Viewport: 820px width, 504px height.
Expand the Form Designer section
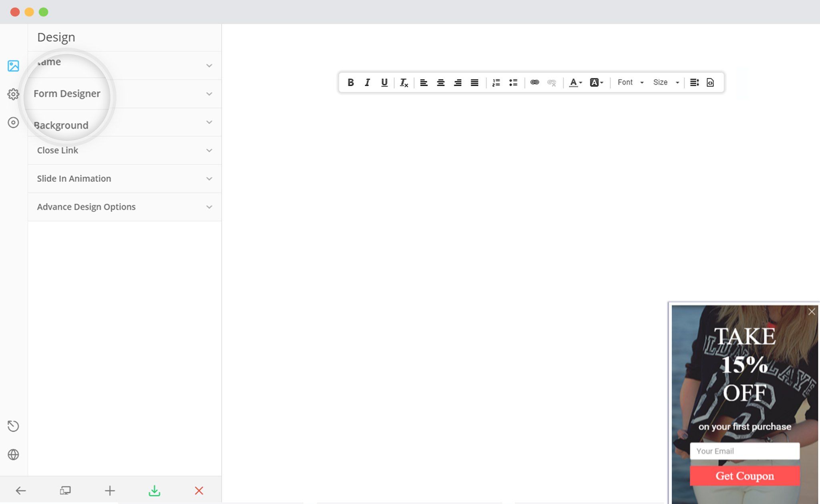click(x=125, y=94)
